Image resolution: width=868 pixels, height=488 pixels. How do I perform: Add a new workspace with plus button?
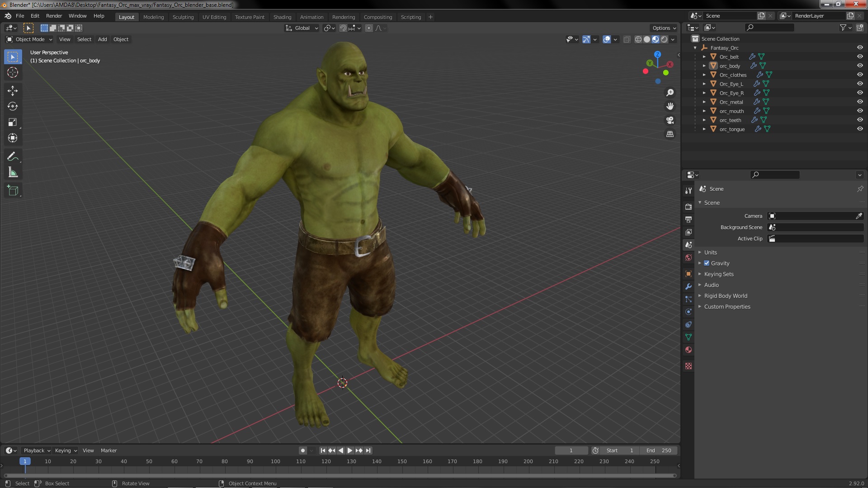pyautogui.click(x=430, y=17)
